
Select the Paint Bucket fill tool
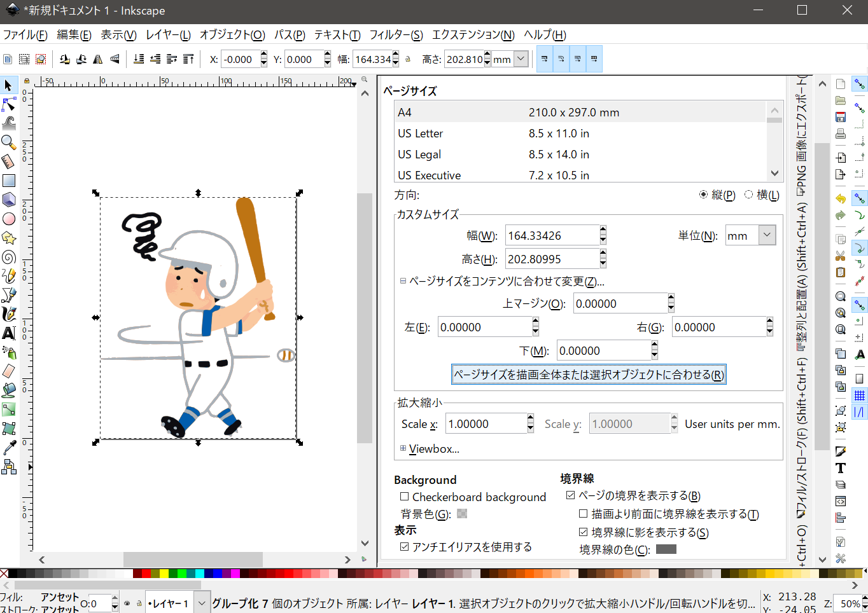8,390
